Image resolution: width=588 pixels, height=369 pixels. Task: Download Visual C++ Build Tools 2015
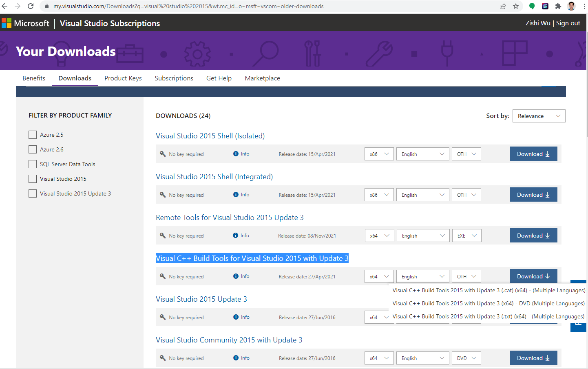[x=533, y=276]
